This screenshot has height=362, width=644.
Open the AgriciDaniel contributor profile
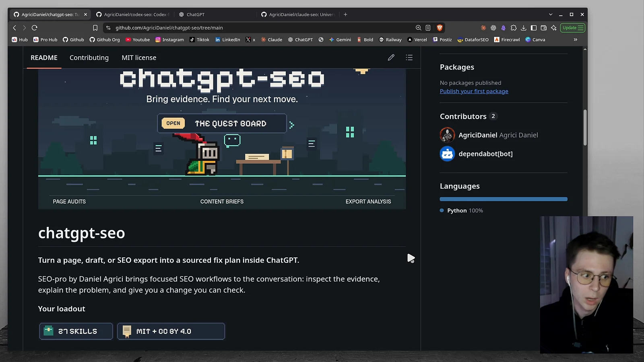pos(478,135)
